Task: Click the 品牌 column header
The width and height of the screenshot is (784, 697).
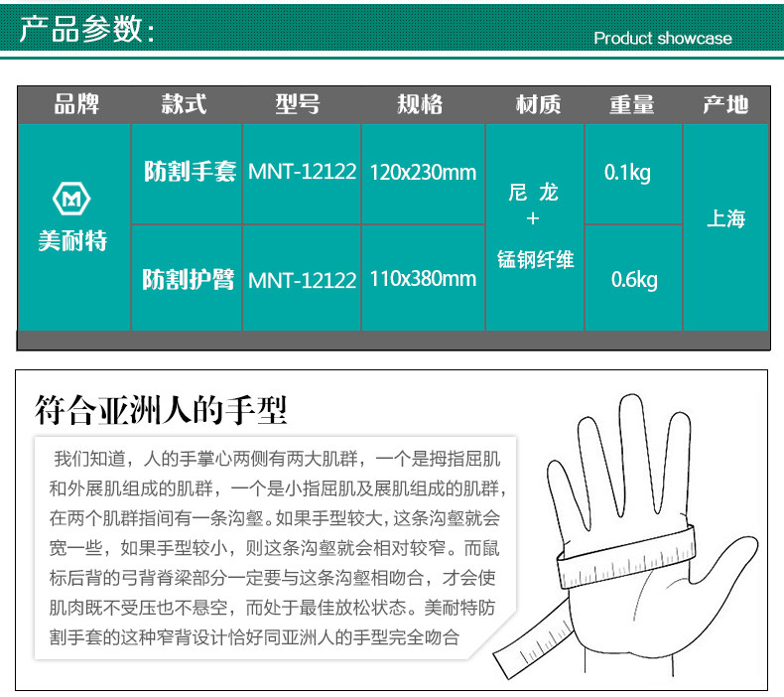Action: click(76, 104)
